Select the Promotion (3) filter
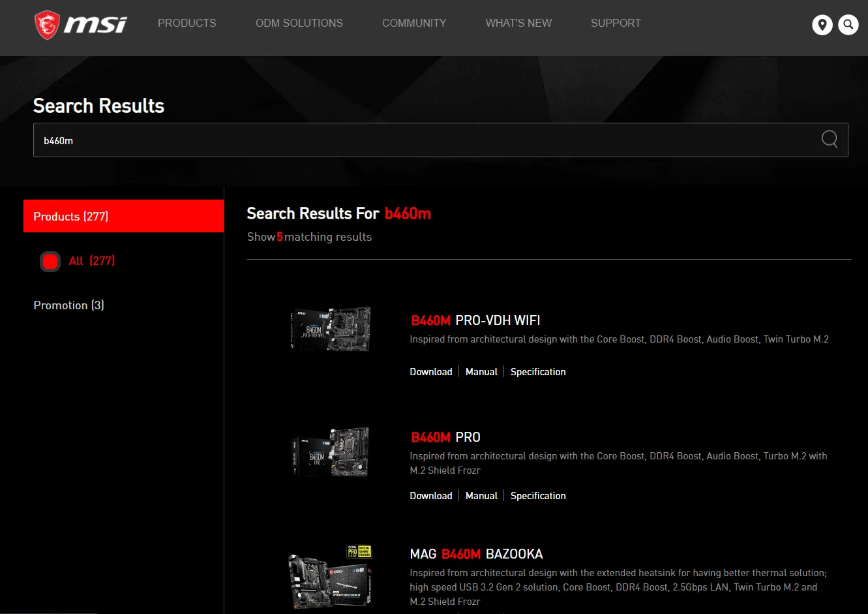868x614 pixels. [x=68, y=305]
